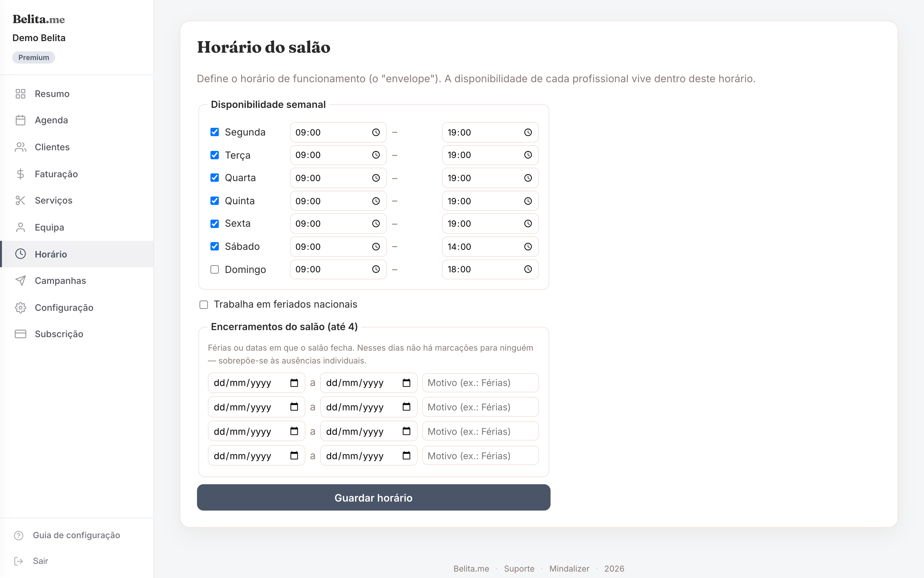Uncheck the Sexta checkbox
924x578 pixels.
tap(215, 223)
